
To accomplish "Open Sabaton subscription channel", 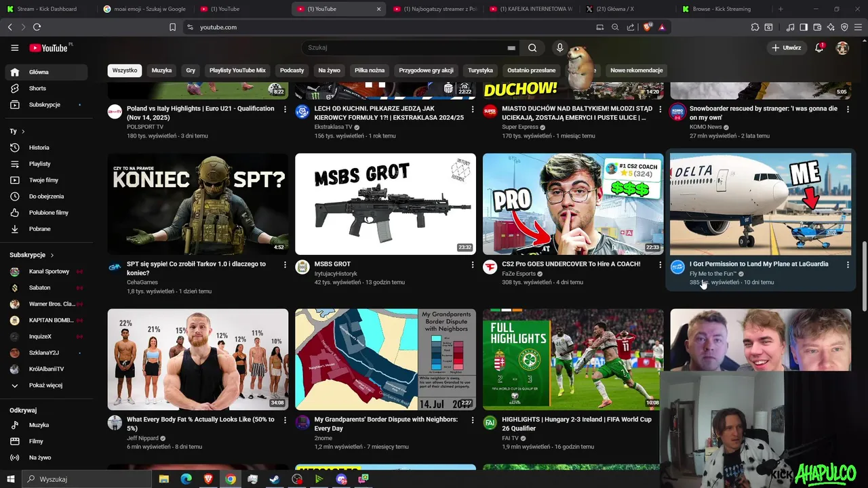I will tap(46, 288).
